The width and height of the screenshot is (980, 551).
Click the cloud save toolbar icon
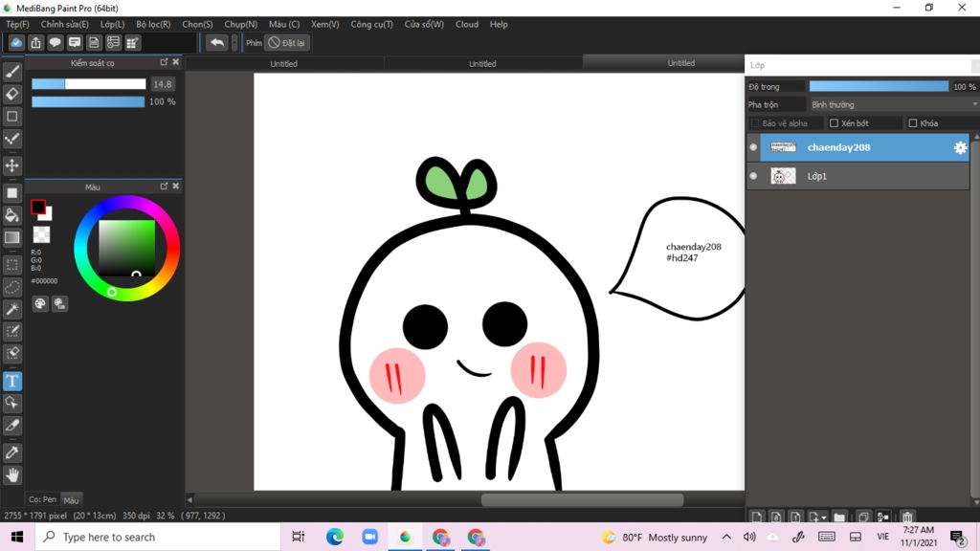tap(16, 42)
